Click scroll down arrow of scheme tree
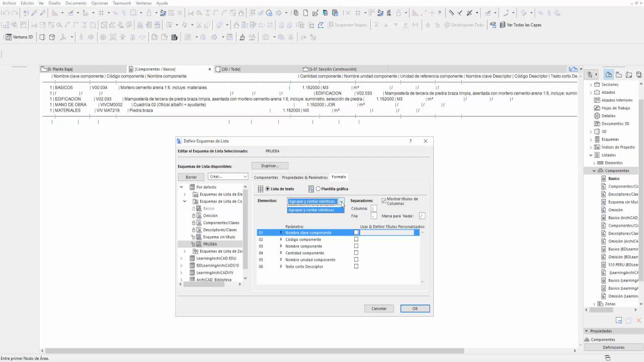Screen dimensions: 644x362 pos(245,278)
